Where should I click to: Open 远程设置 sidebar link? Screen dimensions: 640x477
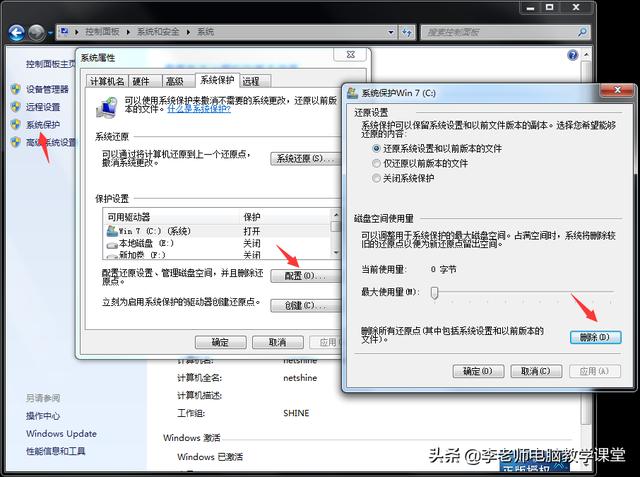tap(43, 107)
